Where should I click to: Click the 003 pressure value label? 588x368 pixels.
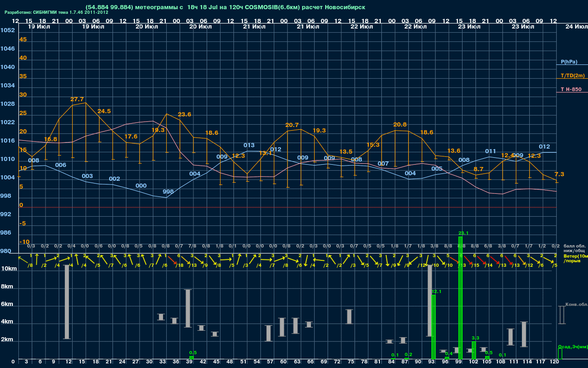[x=87, y=176]
